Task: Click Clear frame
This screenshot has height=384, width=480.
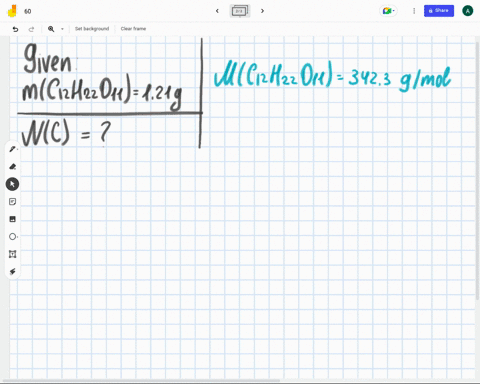Action: 133,29
